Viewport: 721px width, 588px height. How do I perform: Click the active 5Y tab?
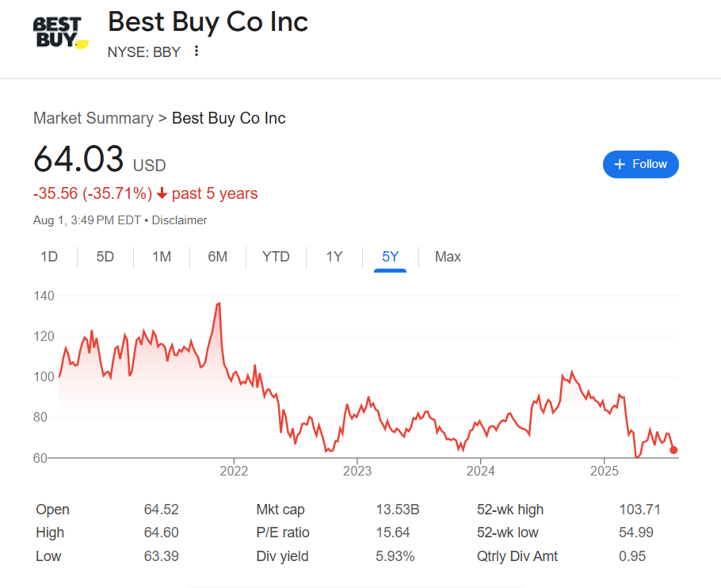click(x=390, y=257)
